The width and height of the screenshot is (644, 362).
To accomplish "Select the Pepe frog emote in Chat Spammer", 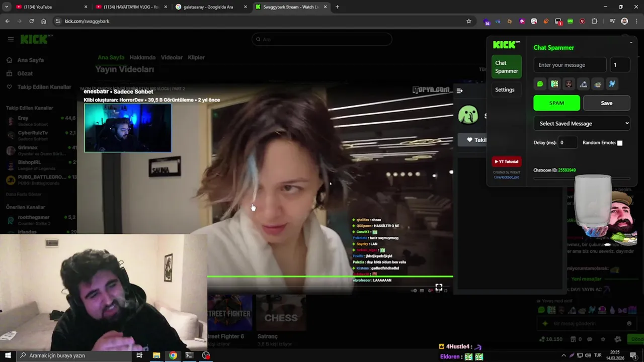I will point(598,84).
